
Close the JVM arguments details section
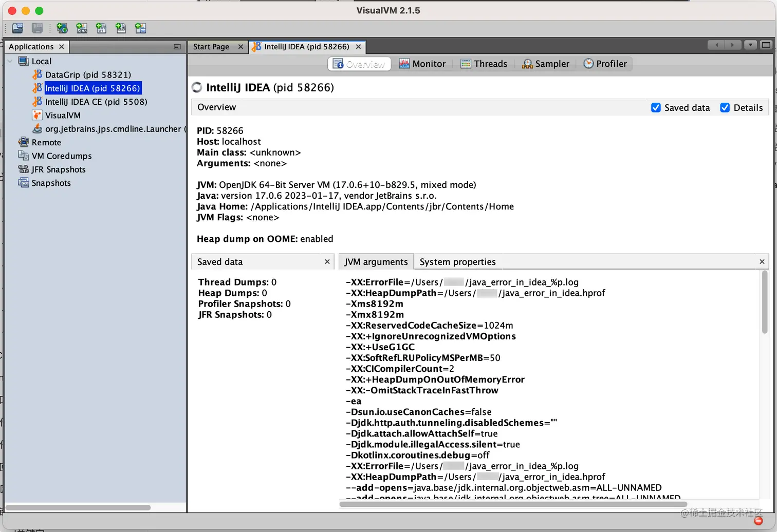[x=762, y=262]
